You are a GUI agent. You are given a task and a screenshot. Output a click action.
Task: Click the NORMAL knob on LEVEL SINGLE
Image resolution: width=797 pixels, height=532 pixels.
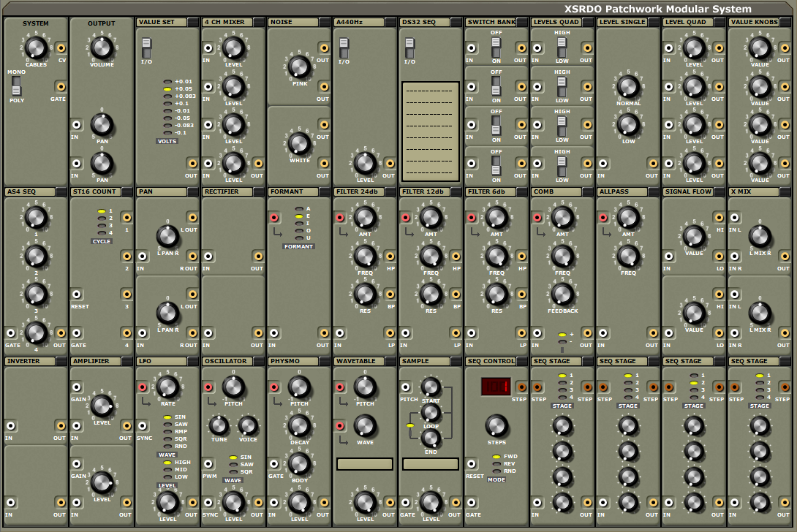tap(628, 87)
